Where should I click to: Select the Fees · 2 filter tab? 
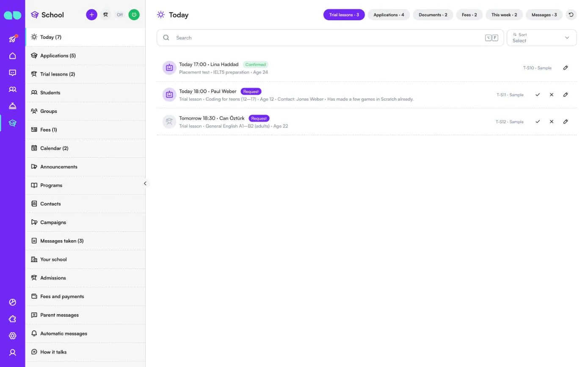469,15
